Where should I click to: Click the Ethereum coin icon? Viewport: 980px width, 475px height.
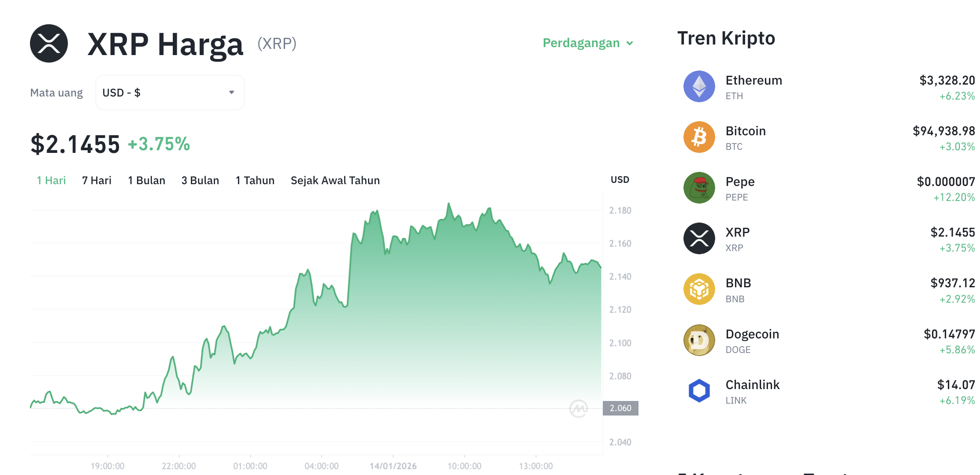[699, 86]
